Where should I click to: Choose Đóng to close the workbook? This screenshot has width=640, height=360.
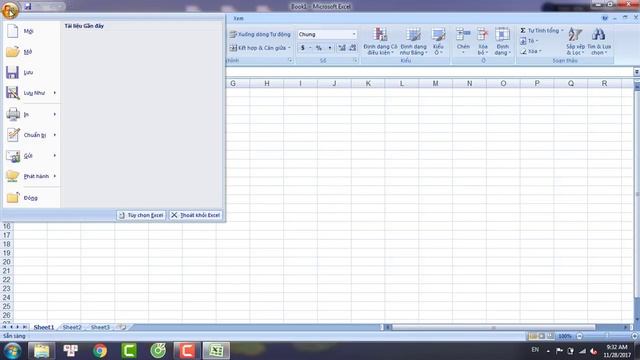[x=31, y=198]
